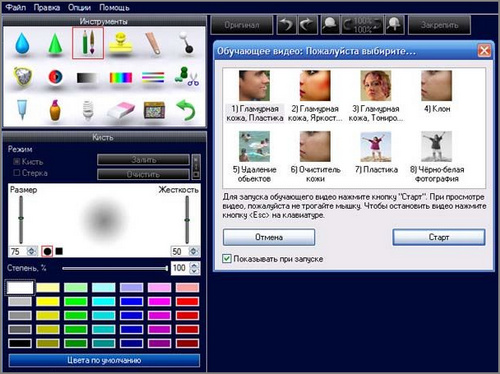Select the pink eraser tool
Viewport: 500px width, 374px height.
click(121, 110)
